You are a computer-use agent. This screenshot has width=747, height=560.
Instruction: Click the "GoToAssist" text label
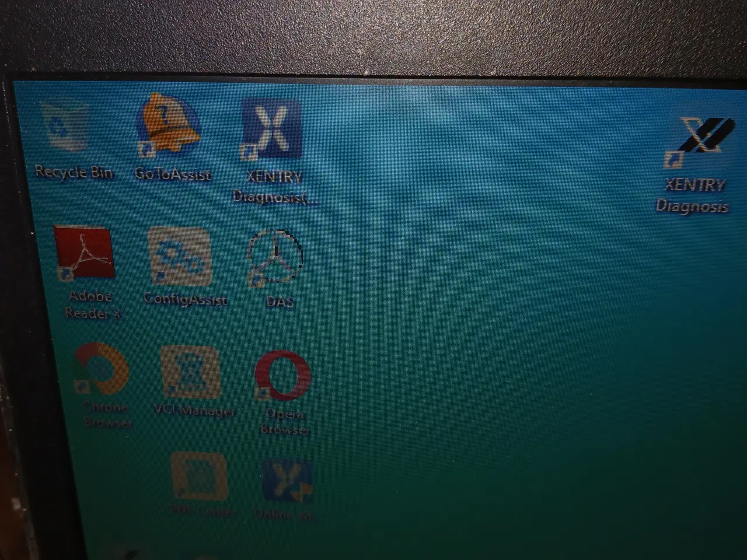pos(173,174)
